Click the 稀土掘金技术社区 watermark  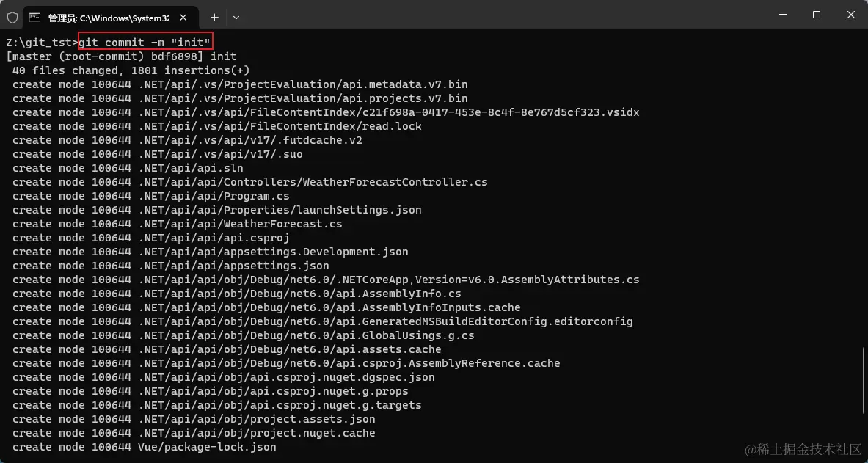[803, 448]
